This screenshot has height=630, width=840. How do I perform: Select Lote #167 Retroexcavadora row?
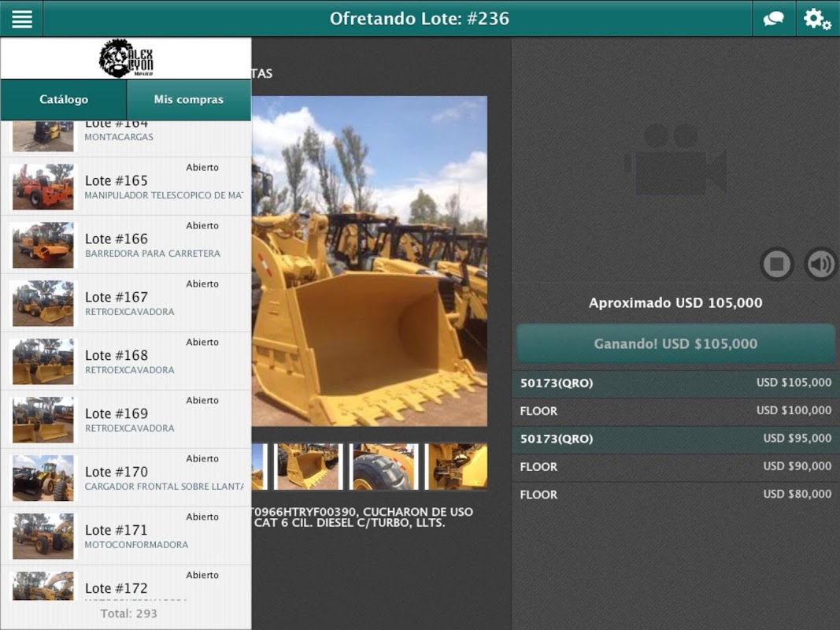pos(126,303)
